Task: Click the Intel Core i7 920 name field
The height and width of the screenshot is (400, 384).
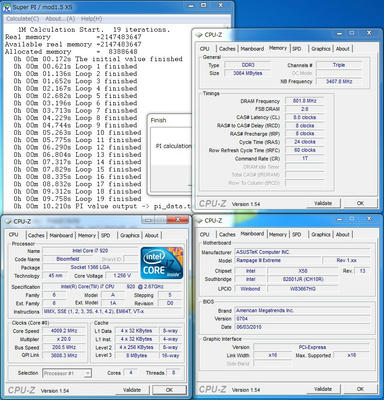Action: coord(90,251)
